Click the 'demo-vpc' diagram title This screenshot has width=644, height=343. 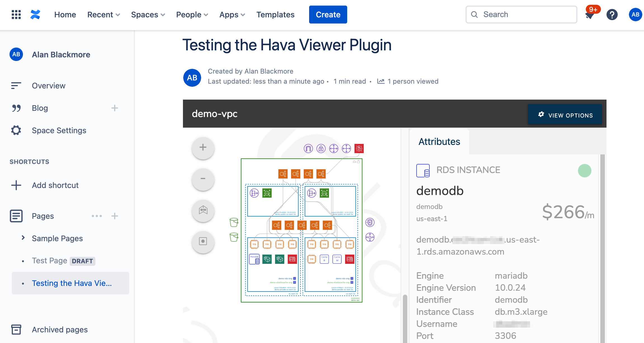215,114
